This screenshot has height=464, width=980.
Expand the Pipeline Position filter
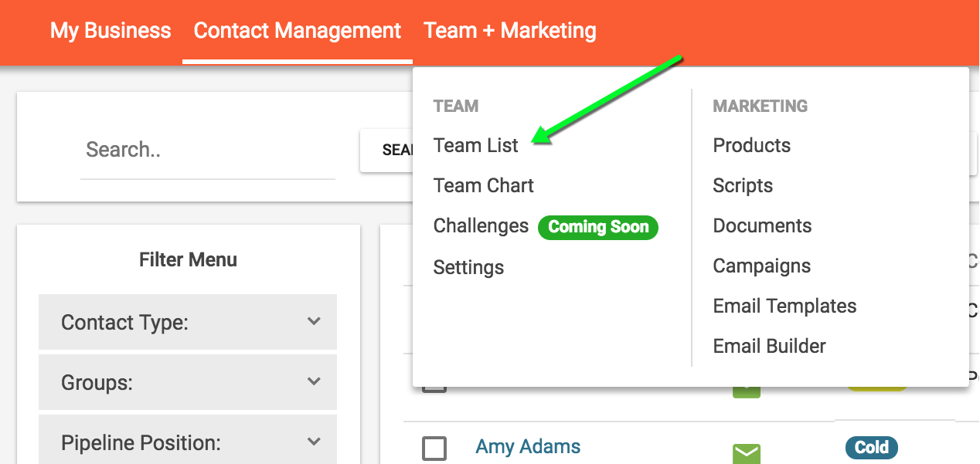(x=188, y=442)
